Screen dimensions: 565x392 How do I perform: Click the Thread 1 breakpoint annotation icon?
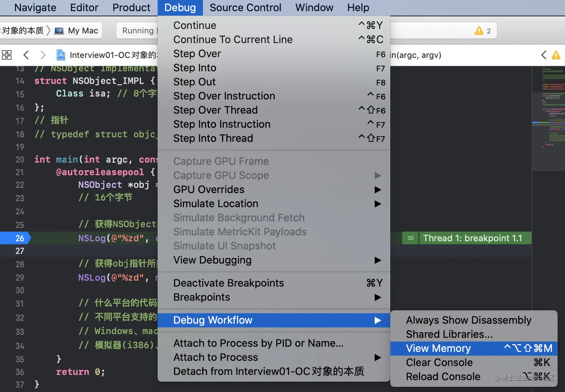[410, 238]
